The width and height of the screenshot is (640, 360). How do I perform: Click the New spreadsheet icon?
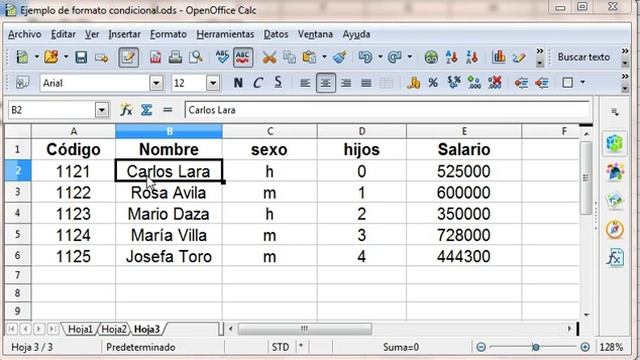(22, 57)
